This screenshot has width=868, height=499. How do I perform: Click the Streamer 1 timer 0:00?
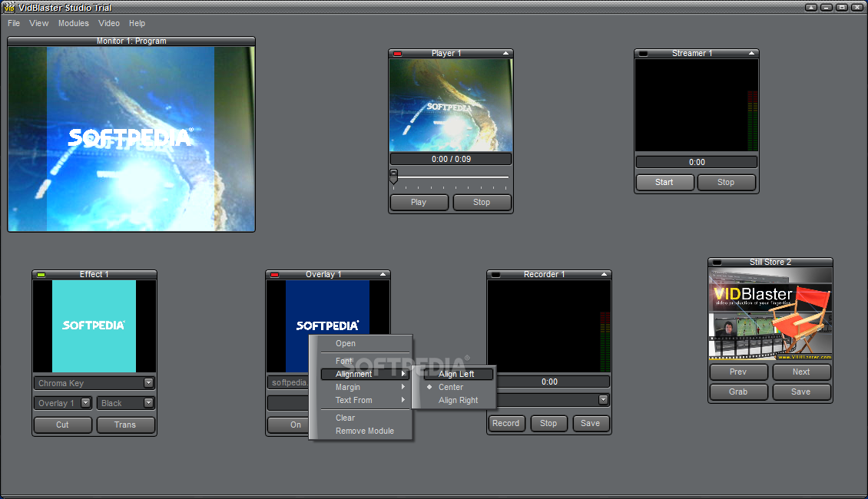coord(697,162)
